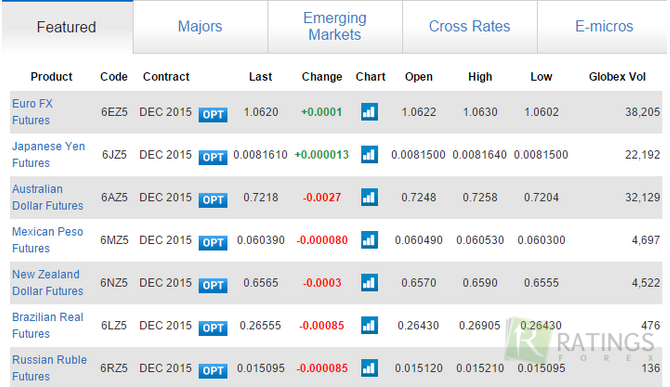This screenshot has height=387, width=670.
Task: Click the Last column header
Action: click(261, 77)
